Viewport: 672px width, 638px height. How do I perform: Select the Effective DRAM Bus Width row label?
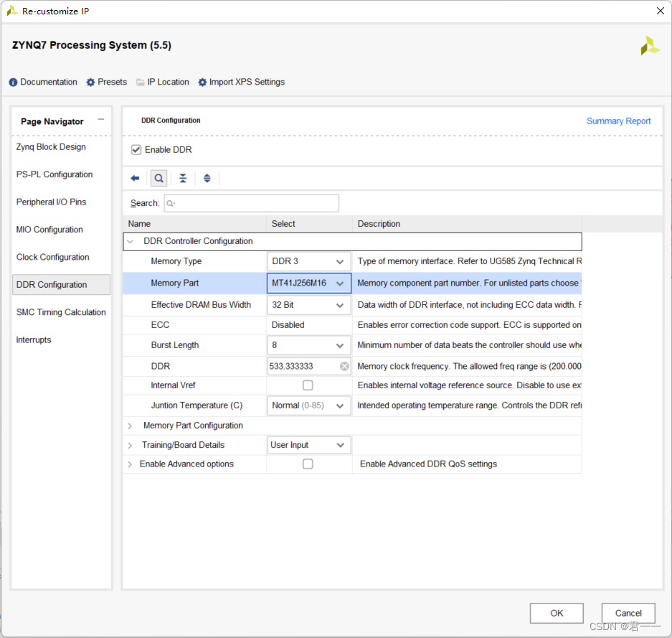201,305
